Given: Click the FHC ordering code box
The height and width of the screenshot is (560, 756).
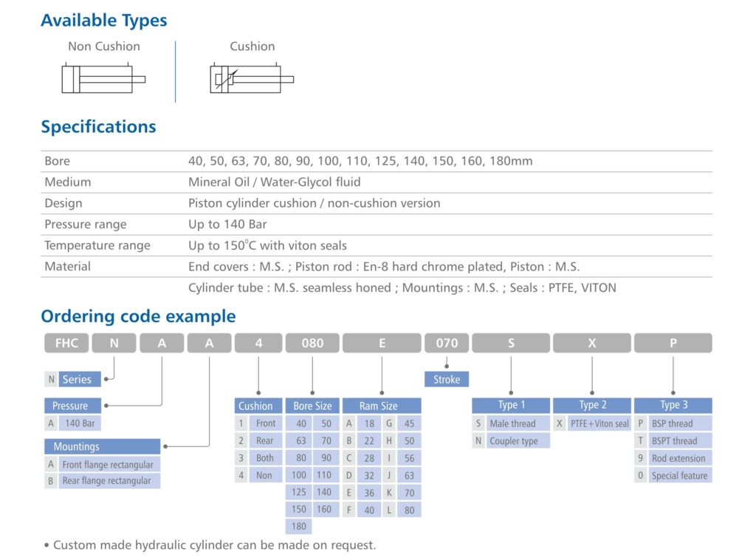Looking at the screenshot, I should (66, 343).
